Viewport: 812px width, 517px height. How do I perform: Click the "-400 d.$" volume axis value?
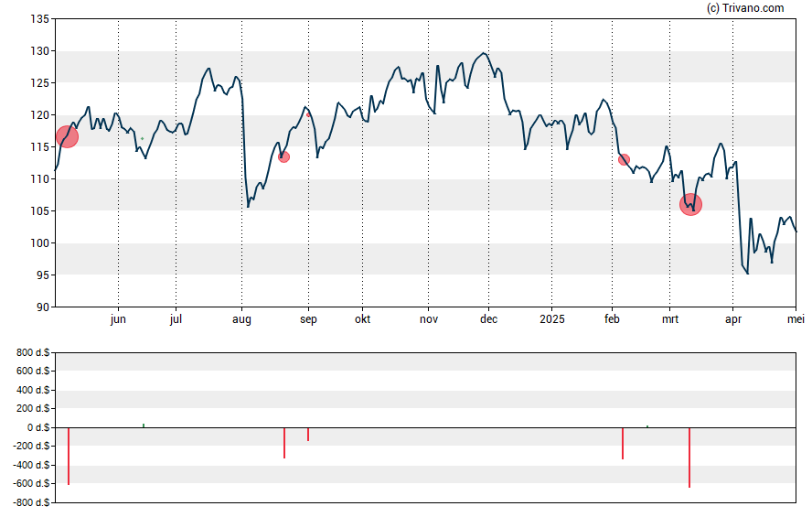point(32,465)
